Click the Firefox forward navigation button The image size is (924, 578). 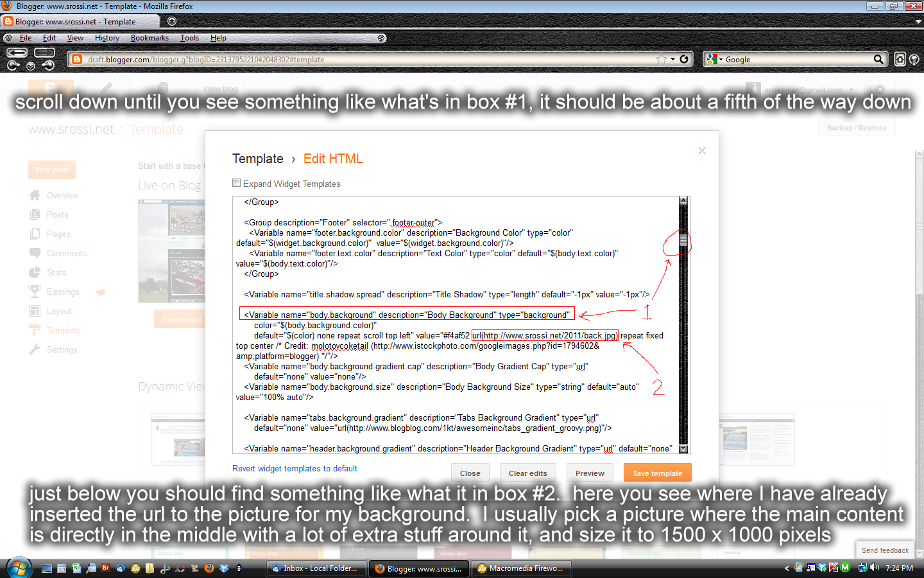click(x=44, y=53)
